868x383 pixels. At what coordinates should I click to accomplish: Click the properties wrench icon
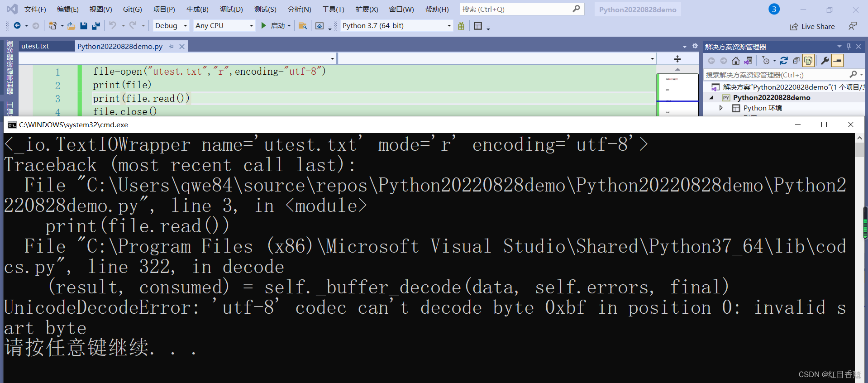(825, 61)
